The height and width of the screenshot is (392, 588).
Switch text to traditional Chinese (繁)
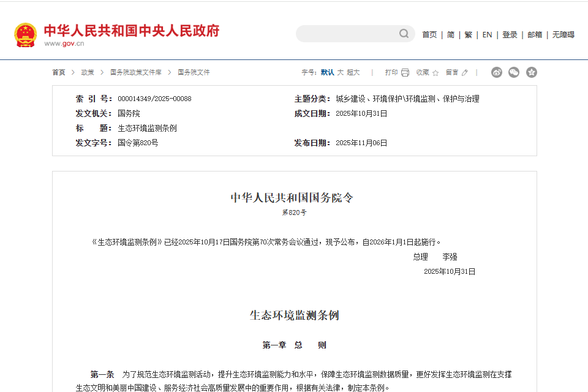[467, 35]
